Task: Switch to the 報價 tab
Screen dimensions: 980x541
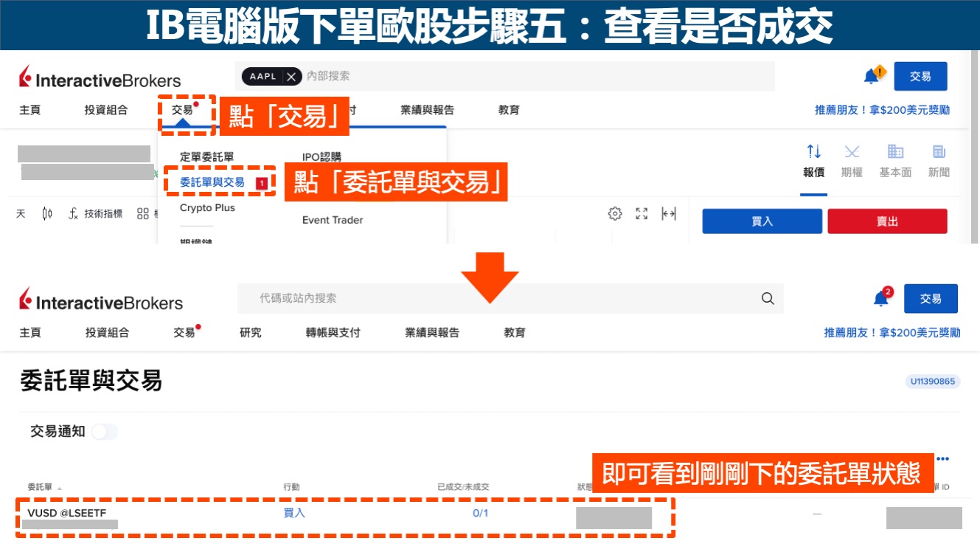Action: (x=814, y=162)
